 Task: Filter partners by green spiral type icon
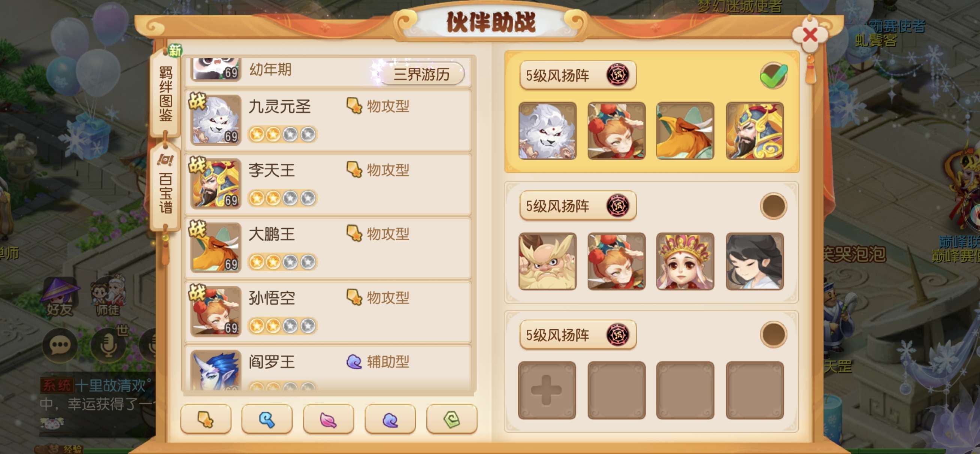(451, 420)
